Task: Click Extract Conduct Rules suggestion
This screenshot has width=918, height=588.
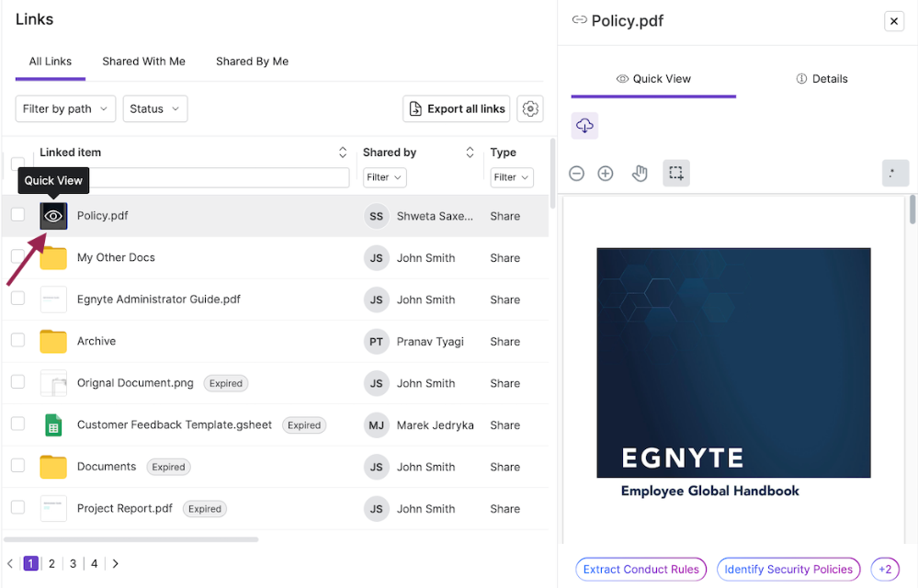Action: tap(641, 570)
